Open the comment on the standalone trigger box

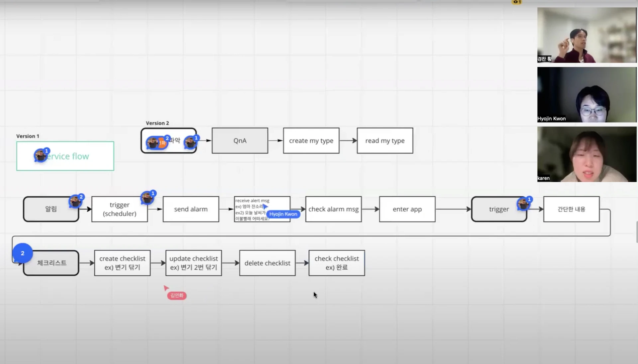coord(524,203)
